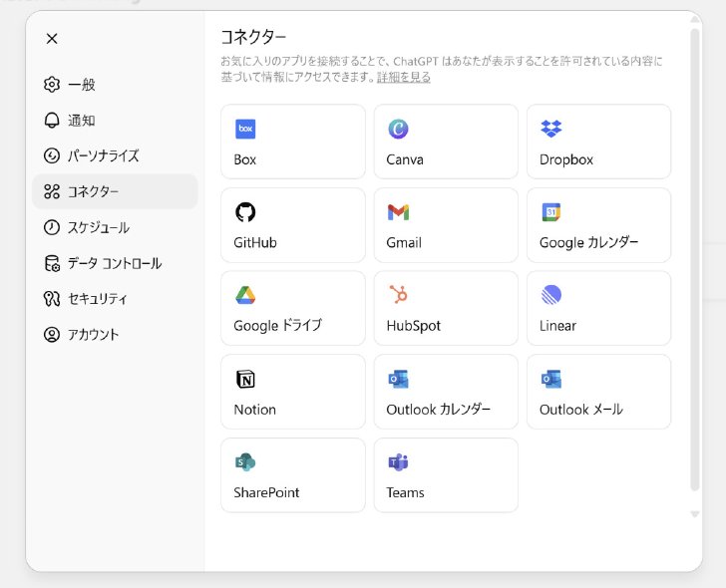Click the Google Drive triangle icon
This screenshot has width=726, height=588.
tap(245, 295)
